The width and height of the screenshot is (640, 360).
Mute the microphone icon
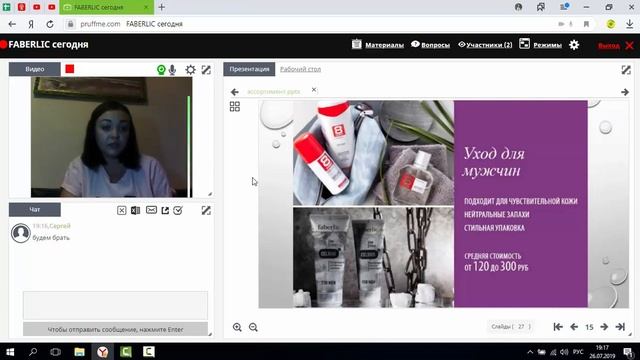[173, 70]
